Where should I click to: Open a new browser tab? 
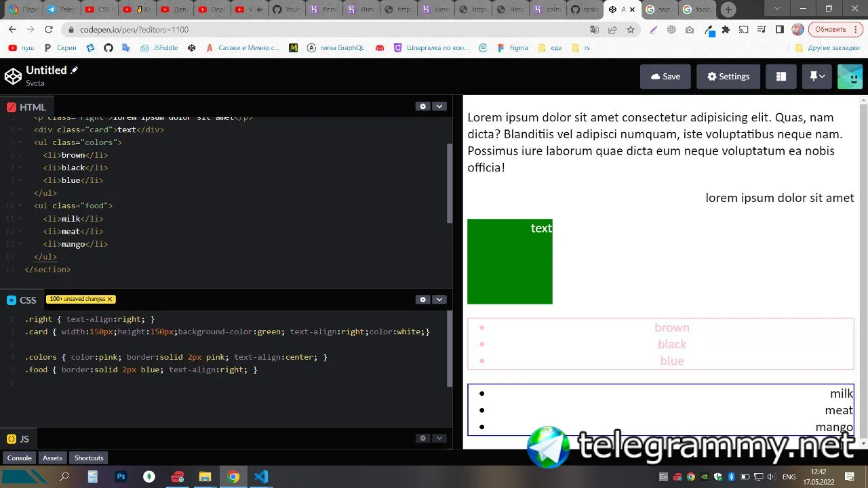728,9
